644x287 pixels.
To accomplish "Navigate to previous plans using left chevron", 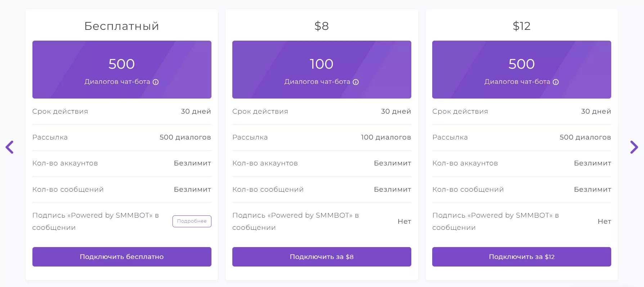I will tap(9, 147).
